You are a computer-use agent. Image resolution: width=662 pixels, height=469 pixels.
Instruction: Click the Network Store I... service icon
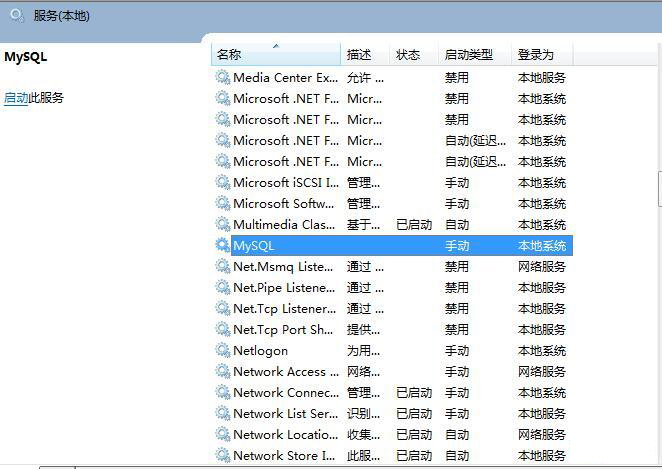pos(222,455)
